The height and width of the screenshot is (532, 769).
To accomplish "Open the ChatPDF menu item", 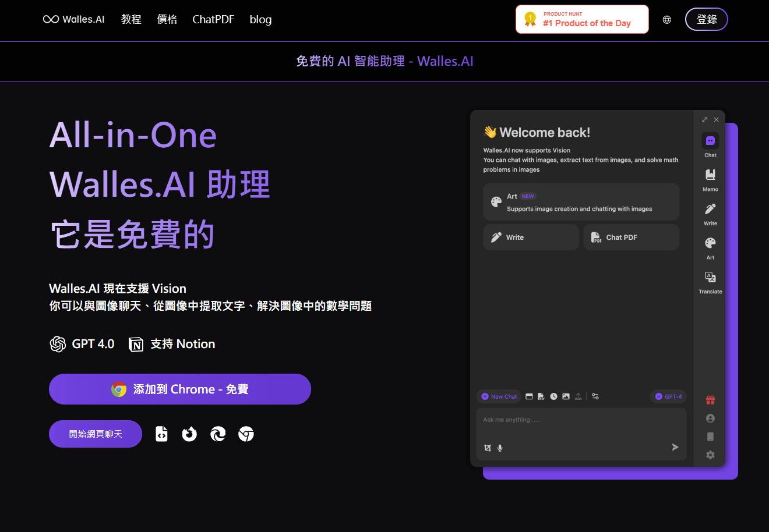I will pos(213,19).
